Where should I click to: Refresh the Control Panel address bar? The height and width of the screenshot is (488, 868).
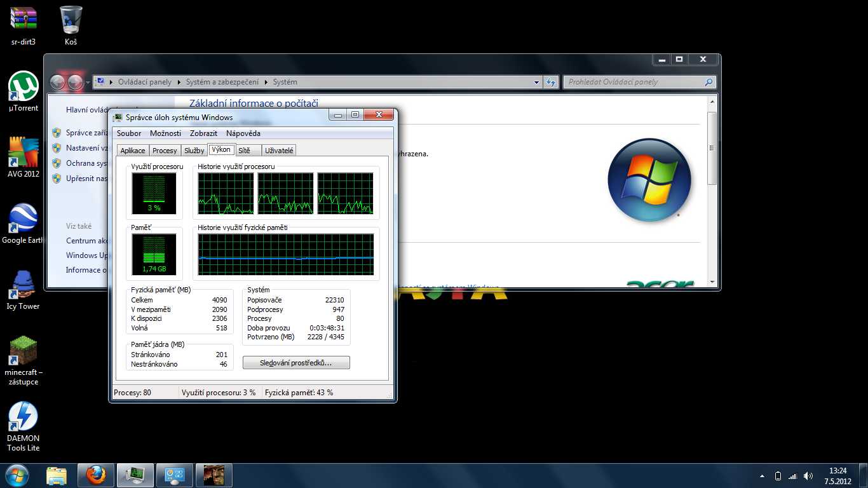click(x=552, y=82)
